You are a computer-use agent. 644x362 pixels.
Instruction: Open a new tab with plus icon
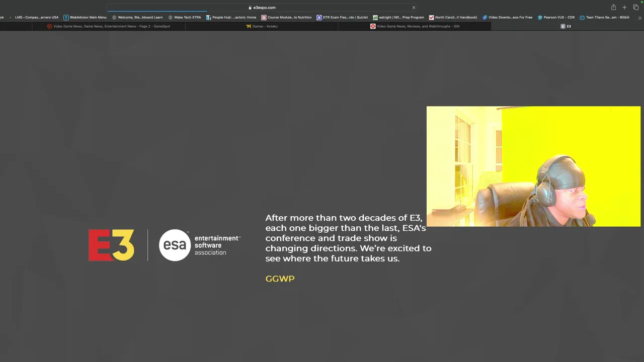pos(624,7)
